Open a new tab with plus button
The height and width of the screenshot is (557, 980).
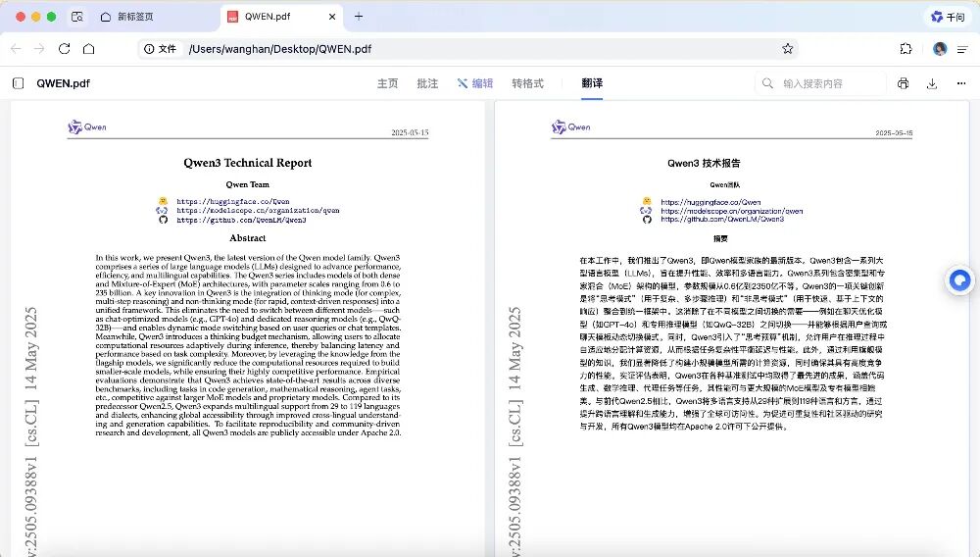359,17
